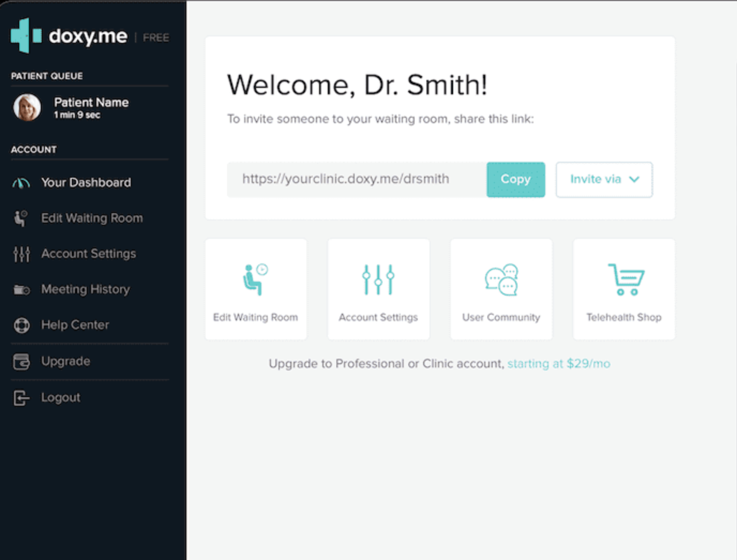Click the doxy.me logo icon
This screenshot has width=737, height=560.
pos(26,35)
